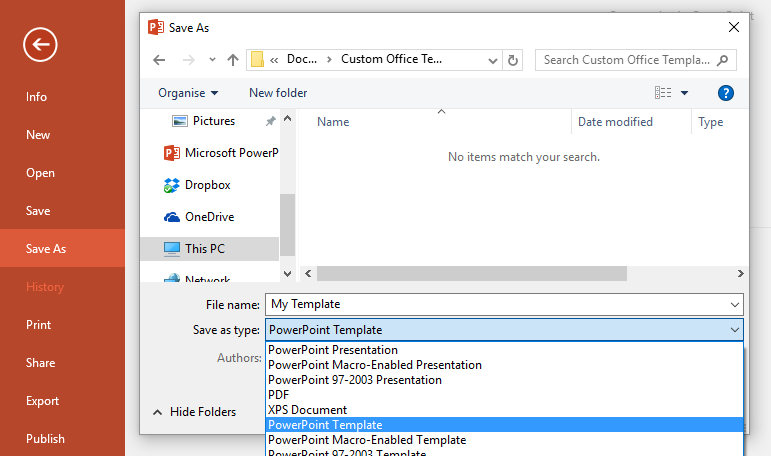Click the New folder button
771x456 pixels.
coord(278,93)
